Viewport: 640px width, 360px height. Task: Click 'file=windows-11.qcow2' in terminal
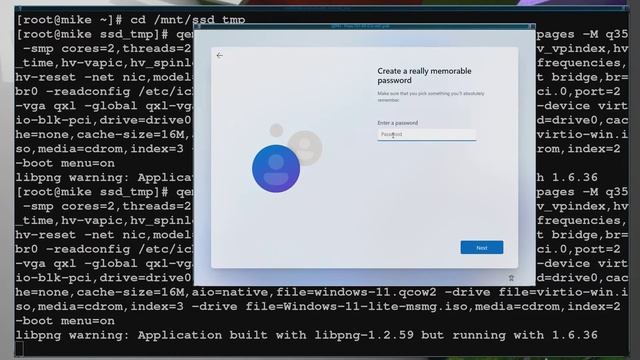click(x=356, y=292)
